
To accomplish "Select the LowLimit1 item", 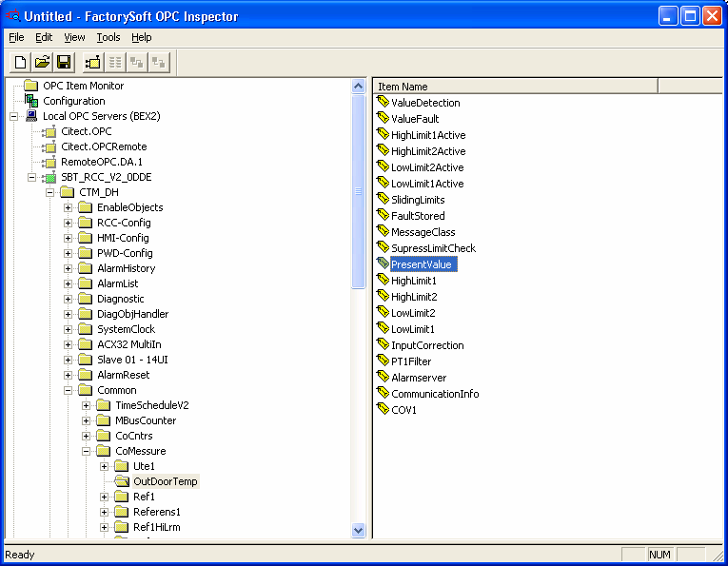I will point(413,329).
